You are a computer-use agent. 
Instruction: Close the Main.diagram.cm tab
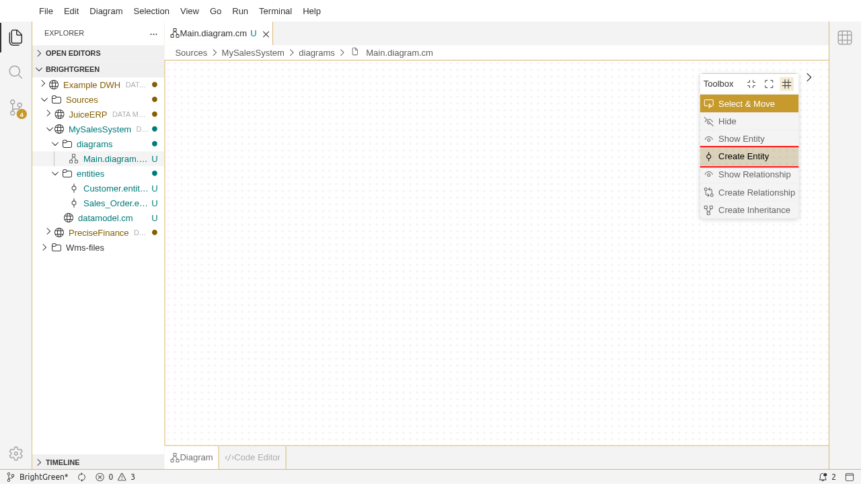[266, 34]
